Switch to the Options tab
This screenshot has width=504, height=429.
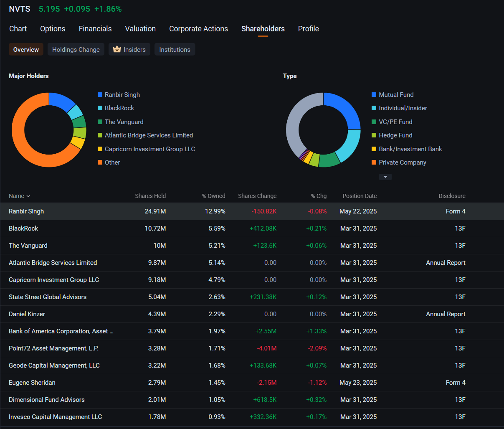(53, 29)
